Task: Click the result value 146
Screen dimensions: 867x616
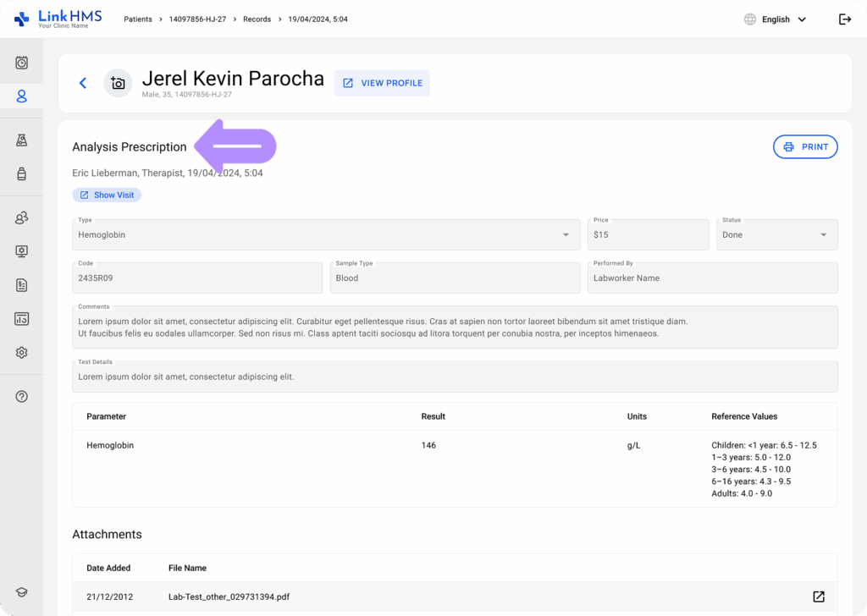Action: click(x=428, y=445)
